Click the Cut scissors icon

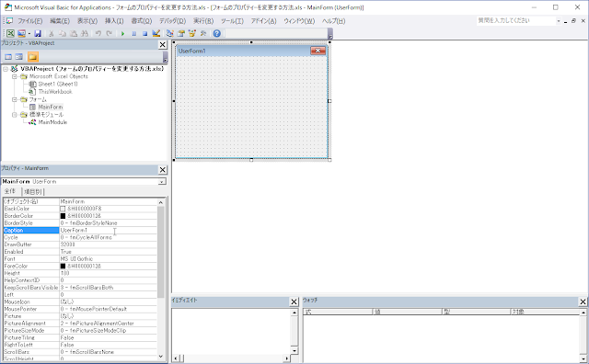tap(52, 33)
